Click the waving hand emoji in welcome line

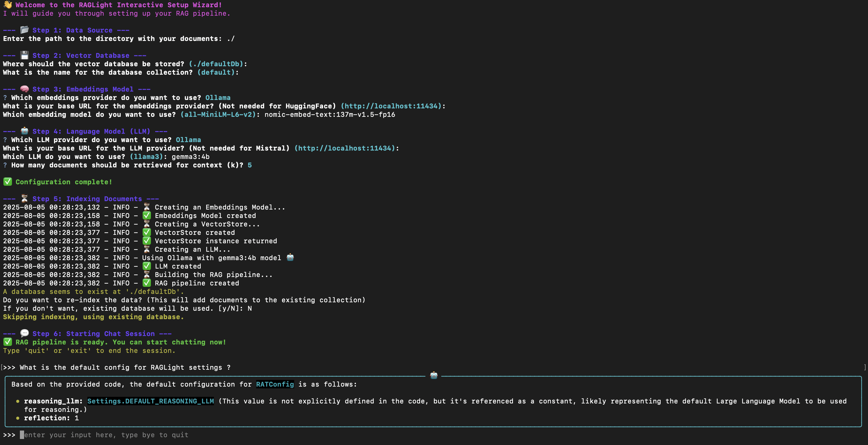tap(8, 5)
